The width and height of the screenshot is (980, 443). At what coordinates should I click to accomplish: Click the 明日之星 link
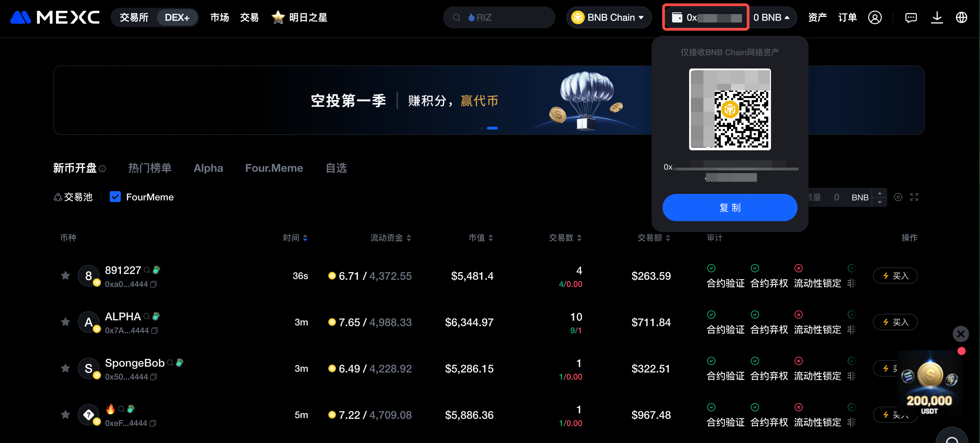(308, 17)
